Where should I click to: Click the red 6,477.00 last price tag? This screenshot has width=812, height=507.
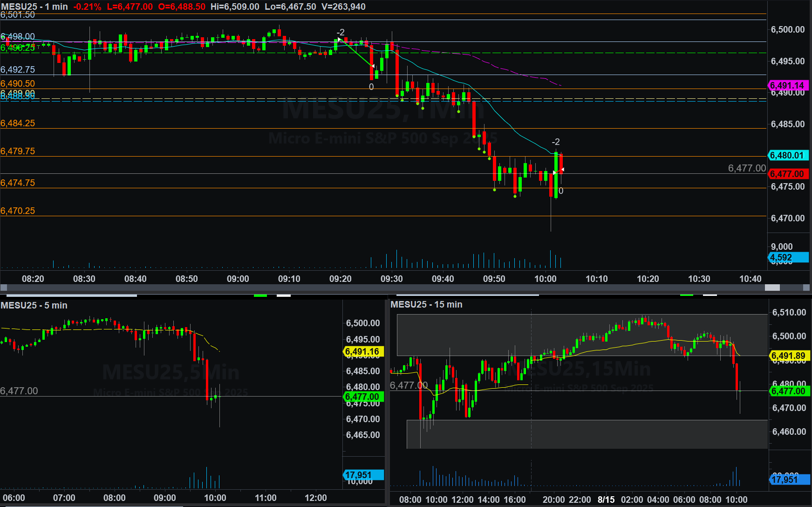tap(787, 174)
